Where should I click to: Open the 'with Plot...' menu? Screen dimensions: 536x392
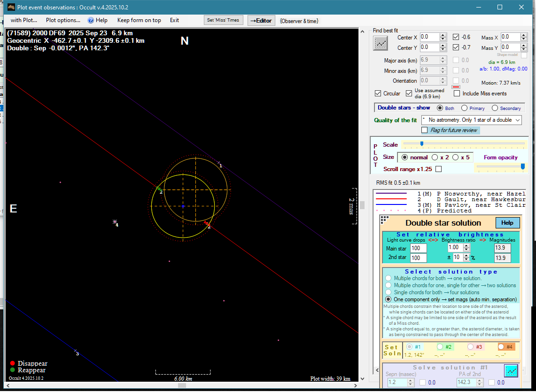tap(24, 20)
